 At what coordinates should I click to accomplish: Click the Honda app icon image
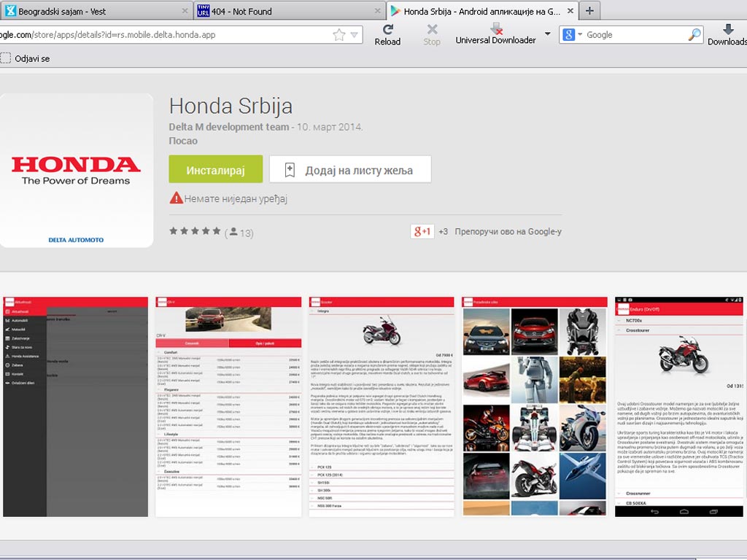[76, 170]
